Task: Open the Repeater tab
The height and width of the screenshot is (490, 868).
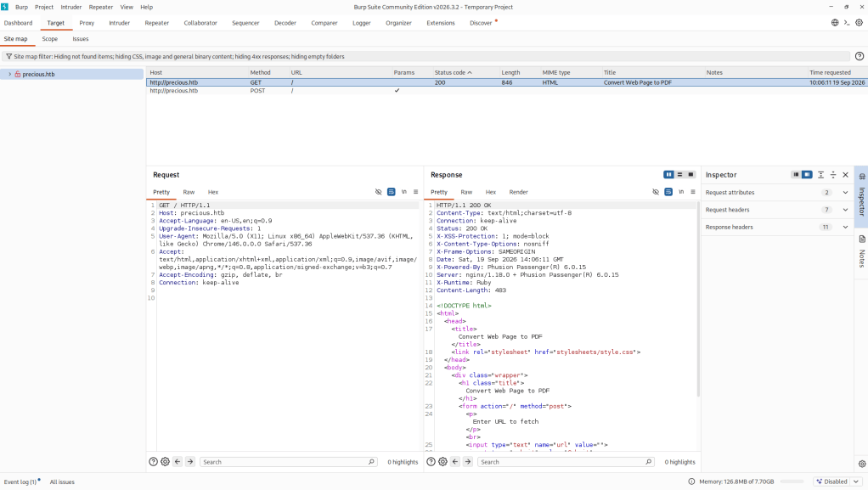Action: point(156,23)
